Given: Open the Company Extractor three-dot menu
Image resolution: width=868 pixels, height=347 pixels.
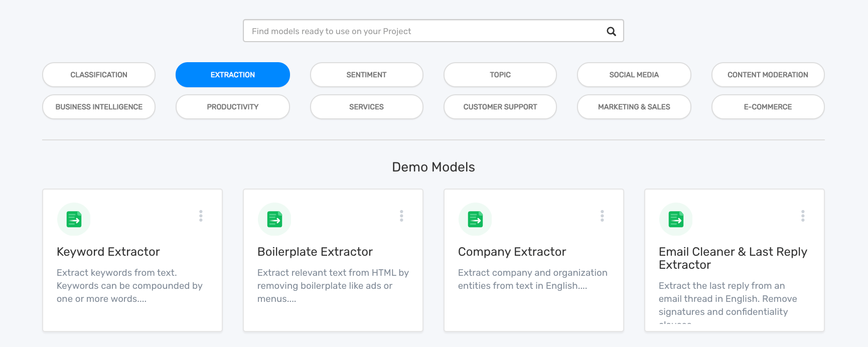Looking at the screenshot, I should (602, 216).
